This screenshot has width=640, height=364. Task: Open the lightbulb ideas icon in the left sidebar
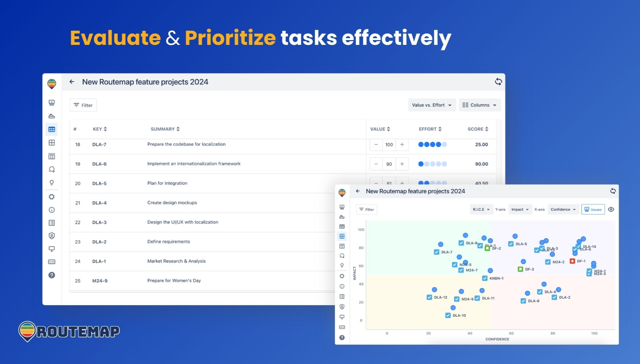click(x=52, y=183)
